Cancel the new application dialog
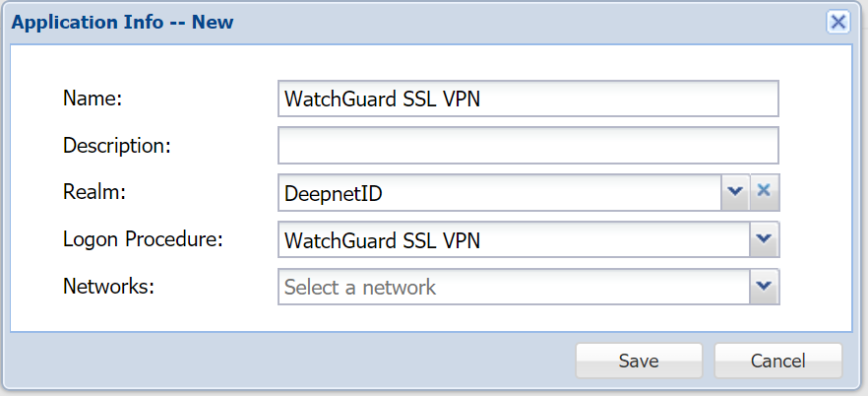 pos(777,361)
